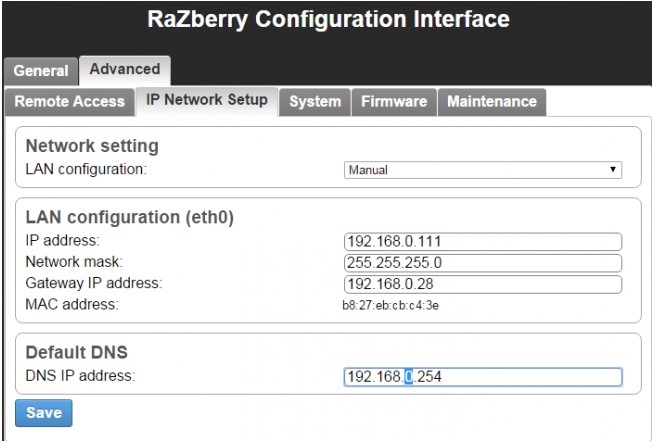Click the 'LAN configuration:' label in Network setting
Viewport: 659px width, 448px height.
pyautogui.click(x=86, y=169)
